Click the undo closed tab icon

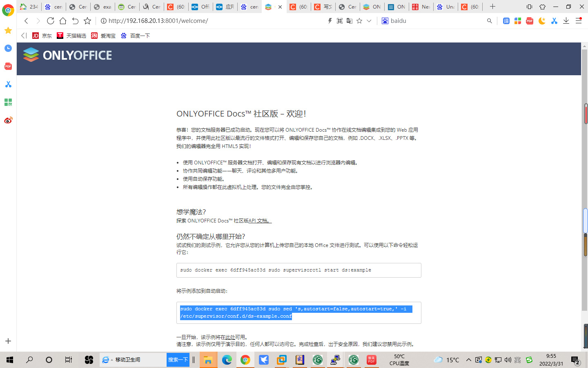coord(75,21)
